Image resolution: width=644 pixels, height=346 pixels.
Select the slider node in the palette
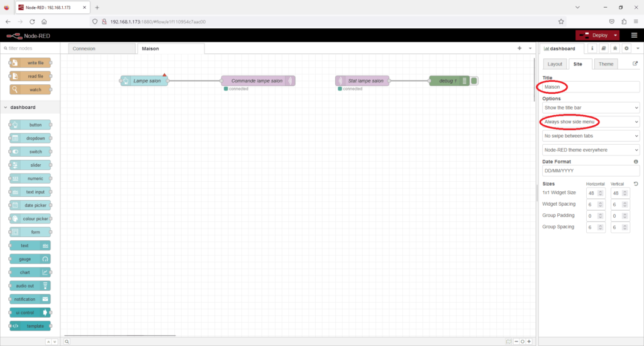coord(30,164)
